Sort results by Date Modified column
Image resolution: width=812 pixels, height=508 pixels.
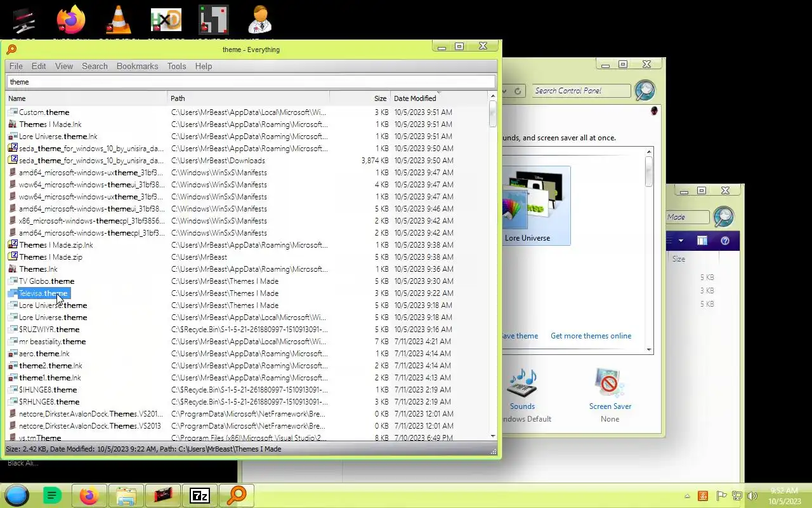(x=439, y=98)
